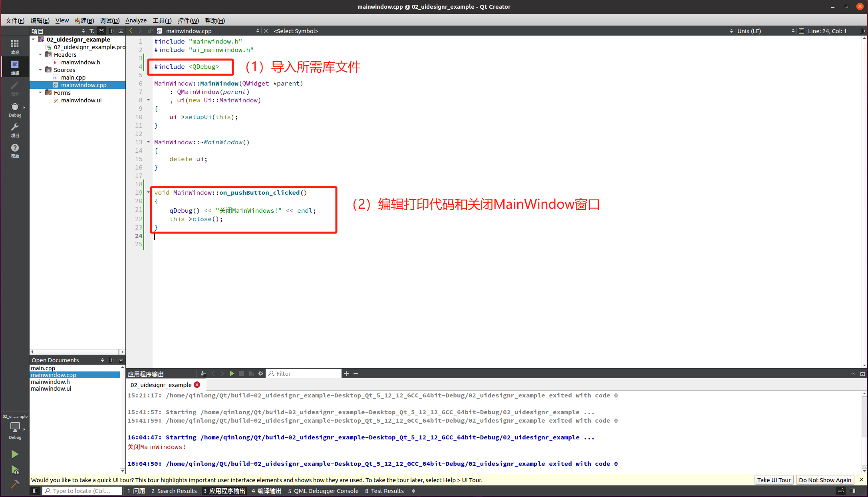Click the Take UI Tour button

pos(773,480)
